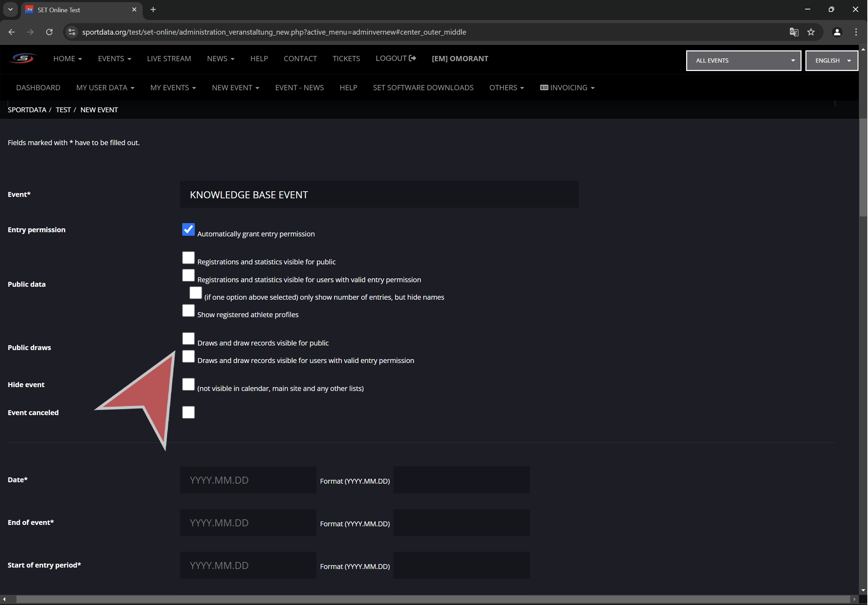Viewport: 868px width, 605px height.
Task: Expand the INVOICING dropdown menu
Action: 567,88
